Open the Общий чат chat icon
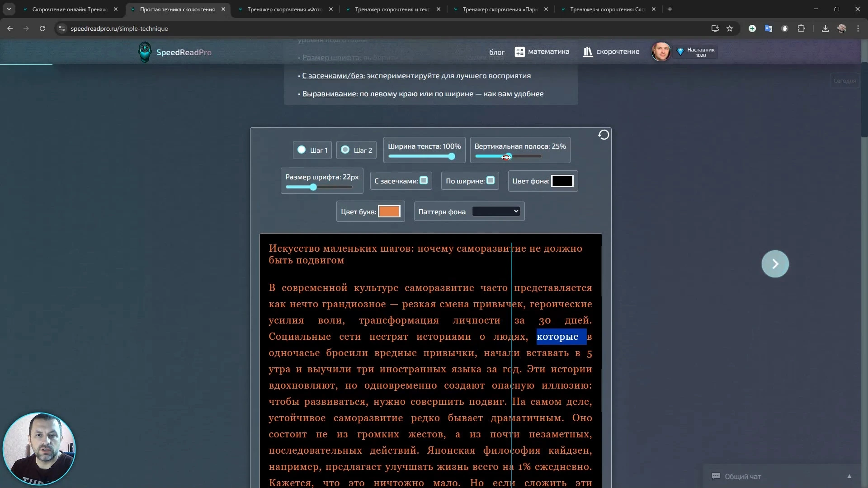This screenshot has height=488, width=868. coord(716,476)
